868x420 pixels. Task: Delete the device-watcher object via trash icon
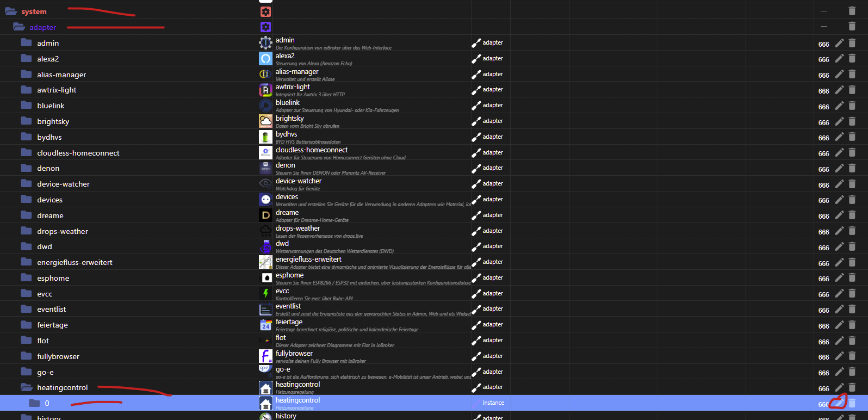pos(852,183)
